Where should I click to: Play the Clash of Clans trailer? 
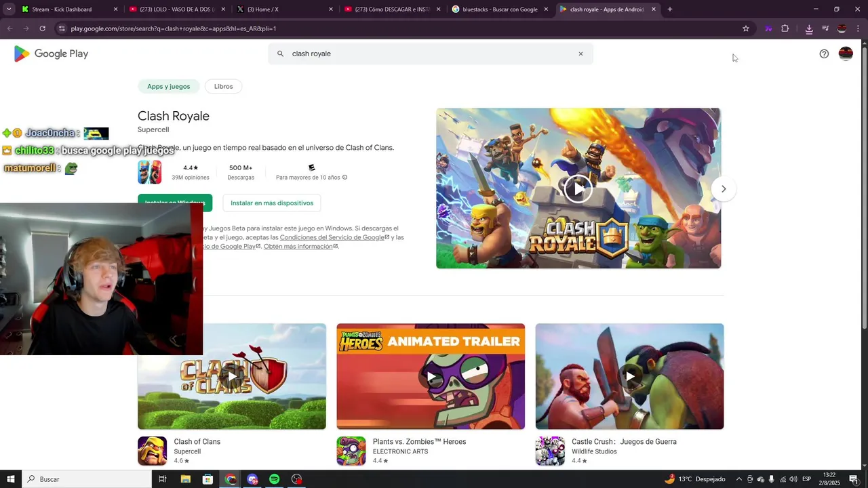coord(232,376)
